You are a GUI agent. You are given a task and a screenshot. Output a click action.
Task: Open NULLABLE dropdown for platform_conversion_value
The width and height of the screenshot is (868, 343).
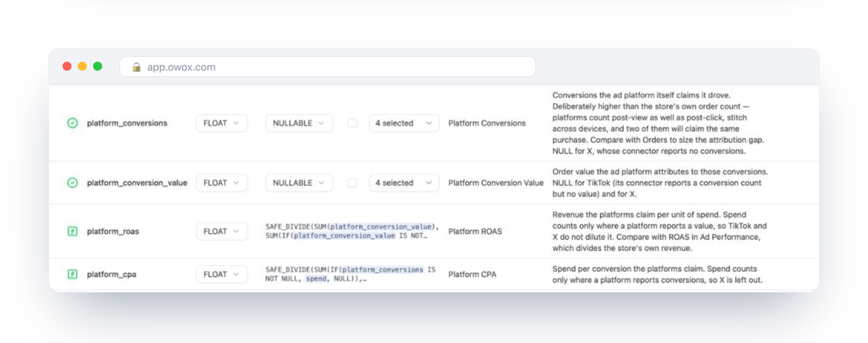pos(299,183)
